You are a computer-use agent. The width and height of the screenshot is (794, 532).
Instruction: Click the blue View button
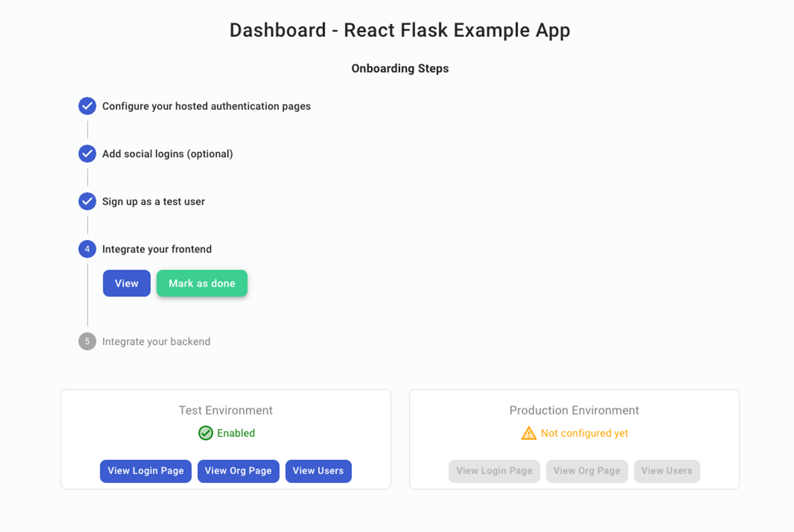point(127,283)
